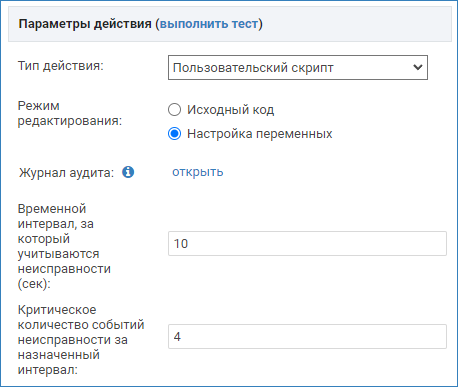This screenshot has height=387, width=458.
Task: Run the test via выполнить тест link
Action: [x=209, y=24]
